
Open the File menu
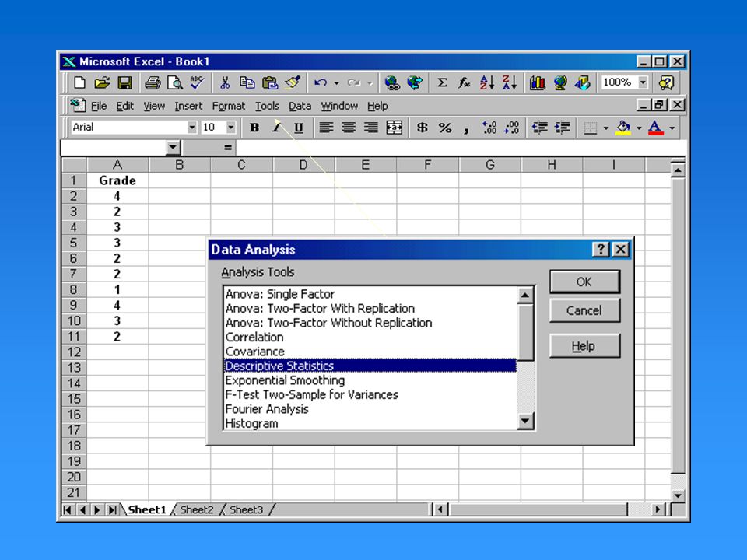click(99, 107)
